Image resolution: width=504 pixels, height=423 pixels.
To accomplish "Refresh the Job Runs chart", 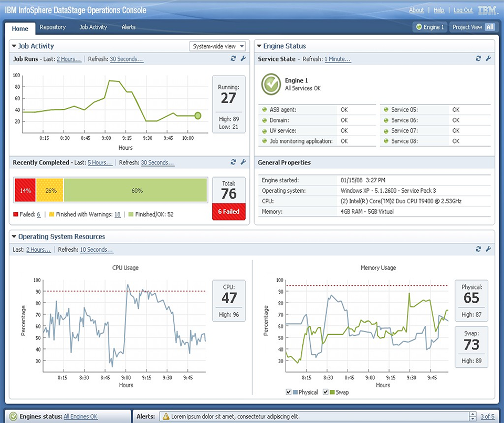I will point(233,58).
